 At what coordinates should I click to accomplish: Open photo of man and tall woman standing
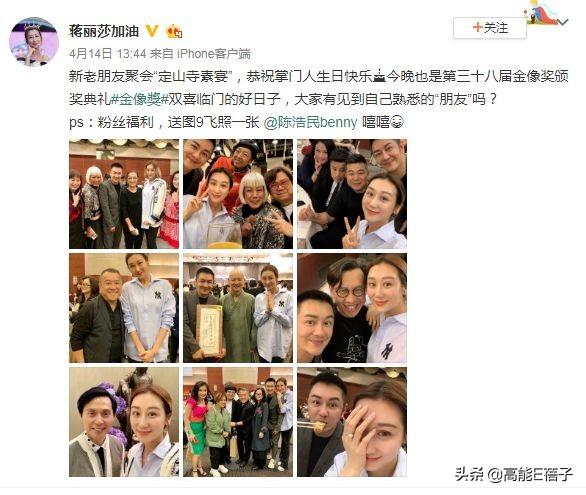click(x=124, y=308)
